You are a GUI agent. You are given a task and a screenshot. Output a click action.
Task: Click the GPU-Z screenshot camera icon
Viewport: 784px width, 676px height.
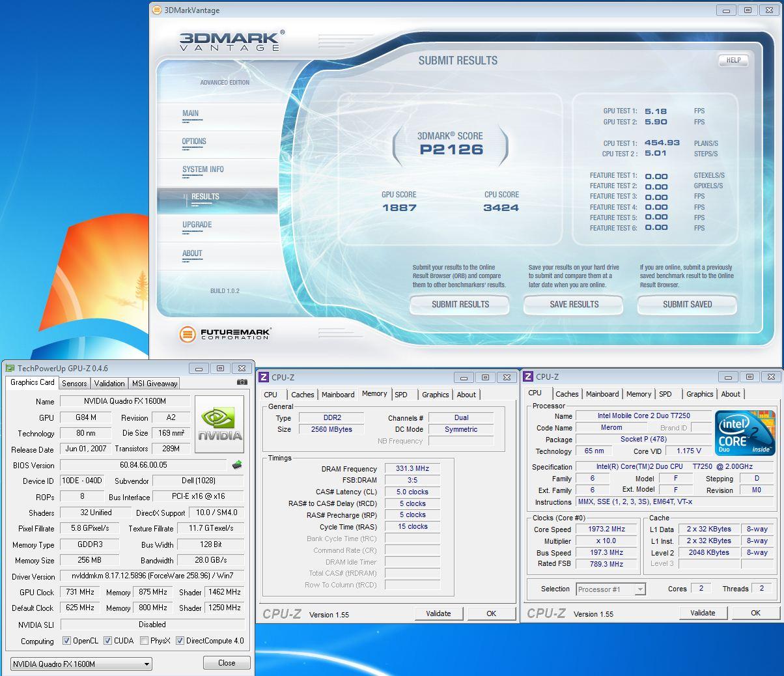[242, 382]
